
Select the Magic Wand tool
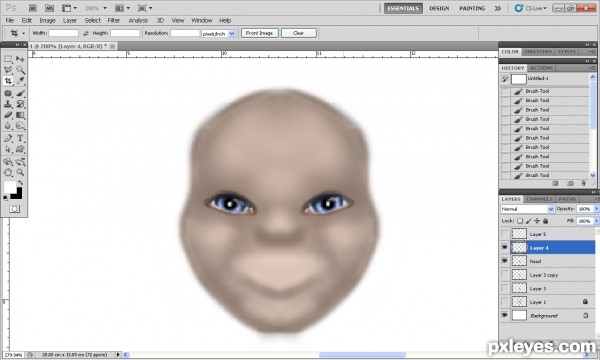[20, 70]
